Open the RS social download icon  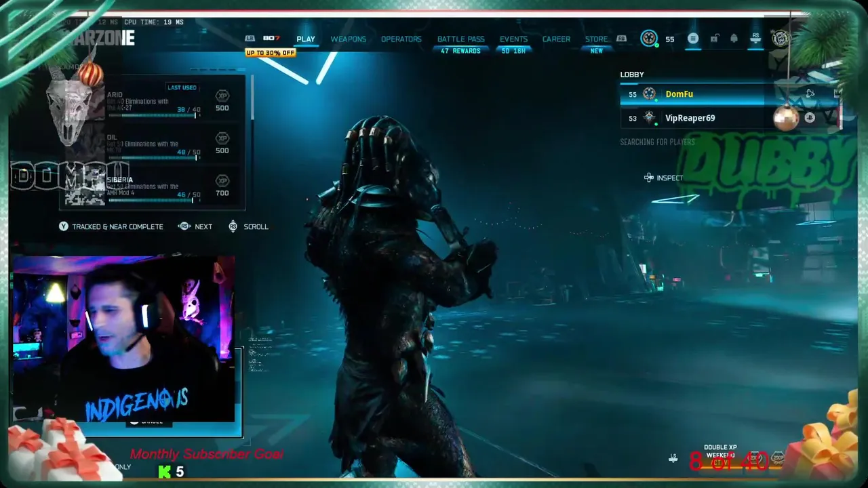(x=755, y=39)
